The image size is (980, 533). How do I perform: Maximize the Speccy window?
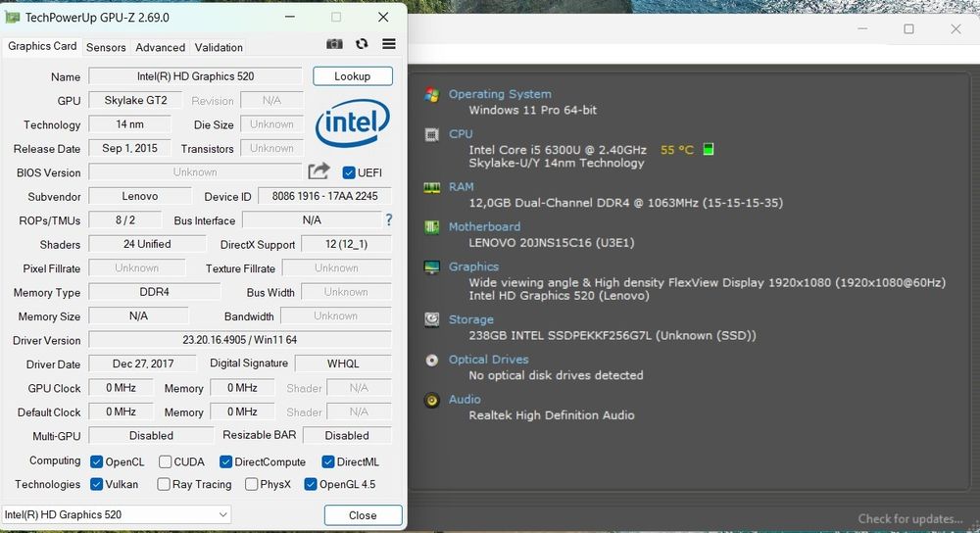(908, 28)
